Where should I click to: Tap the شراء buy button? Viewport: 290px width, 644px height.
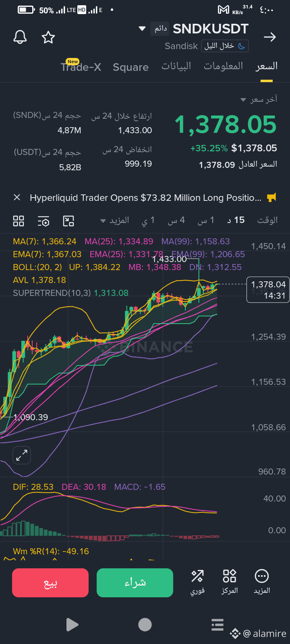[x=135, y=583]
